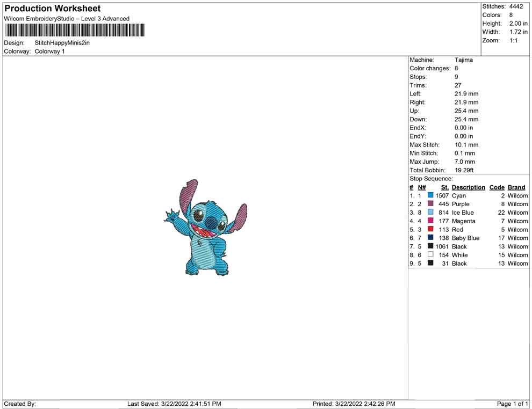This screenshot has width=532, height=409.
Task: Click stitch count '814' for Ice Blue
Action: [x=443, y=213]
